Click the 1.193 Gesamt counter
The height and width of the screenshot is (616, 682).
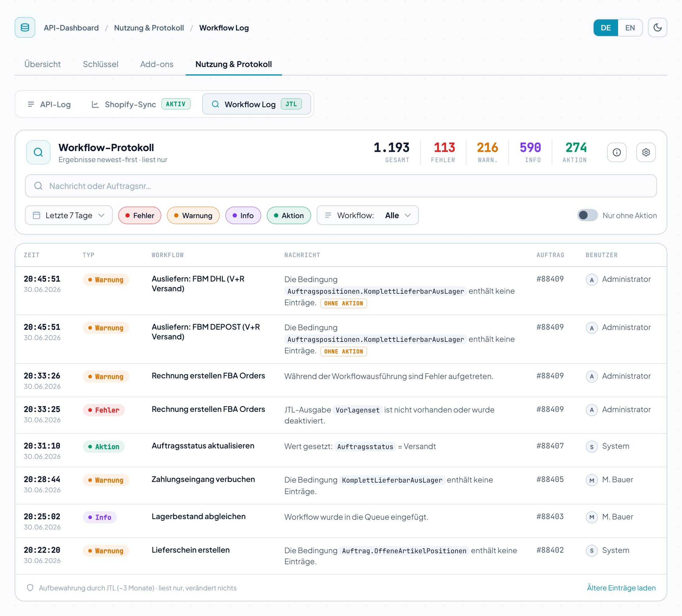pos(392,152)
